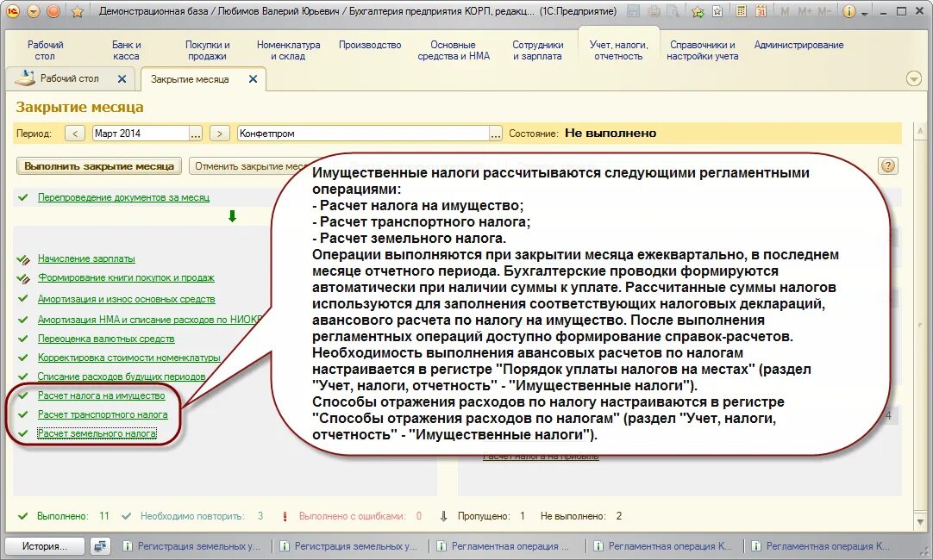Open organization selection ellipsis button
Image resolution: width=933 pixels, height=560 pixels.
coord(496,134)
